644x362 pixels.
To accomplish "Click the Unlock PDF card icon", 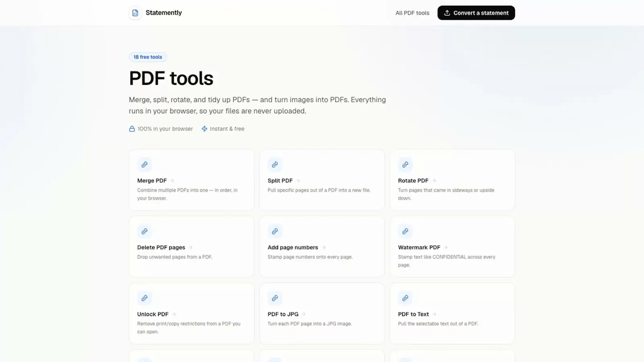I will click(144, 298).
